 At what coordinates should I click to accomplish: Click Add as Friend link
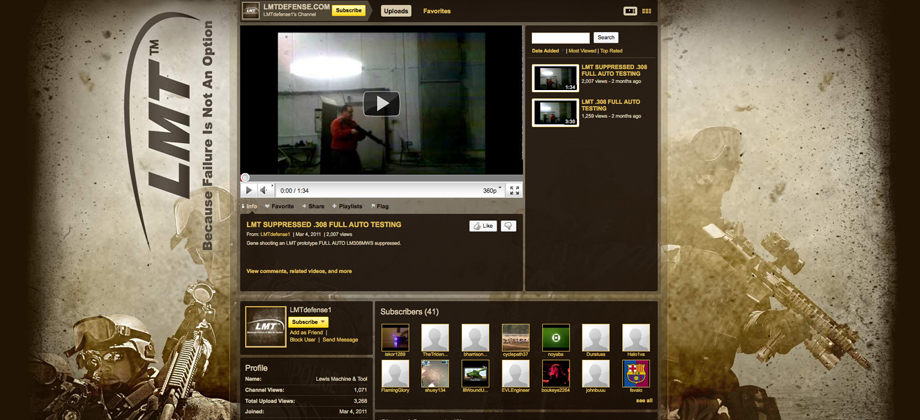tap(306, 333)
